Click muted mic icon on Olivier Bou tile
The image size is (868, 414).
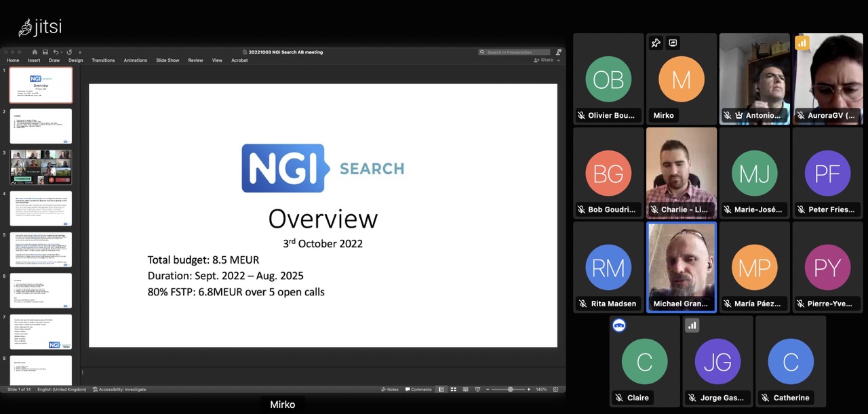point(581,115)
